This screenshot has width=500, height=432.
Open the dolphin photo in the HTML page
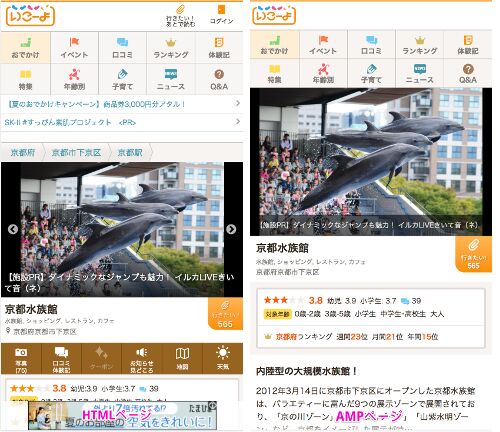point(122,229)
